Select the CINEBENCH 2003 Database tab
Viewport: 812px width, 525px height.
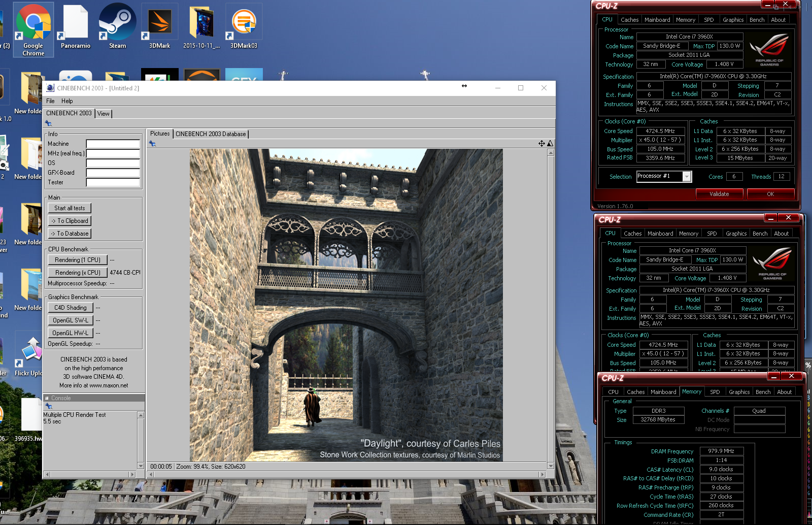[211, 134]
